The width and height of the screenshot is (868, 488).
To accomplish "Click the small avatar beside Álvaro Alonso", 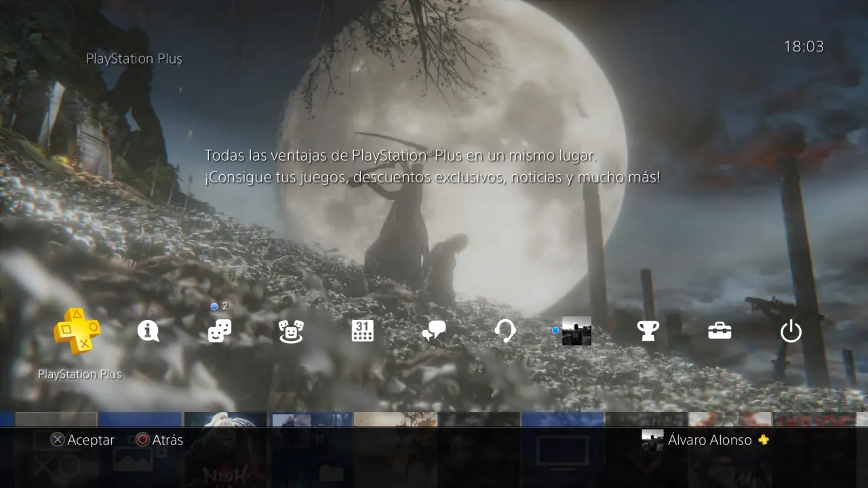I will point(652,439).
